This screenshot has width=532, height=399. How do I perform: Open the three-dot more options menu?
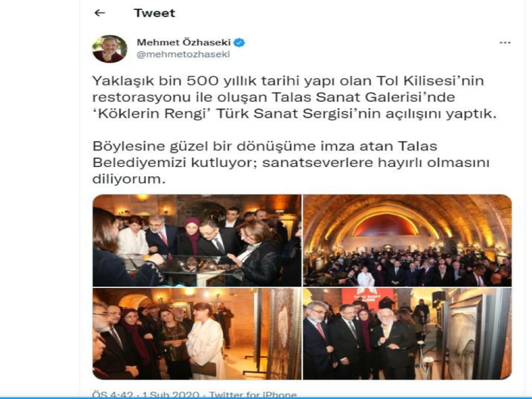coord(505,43)
